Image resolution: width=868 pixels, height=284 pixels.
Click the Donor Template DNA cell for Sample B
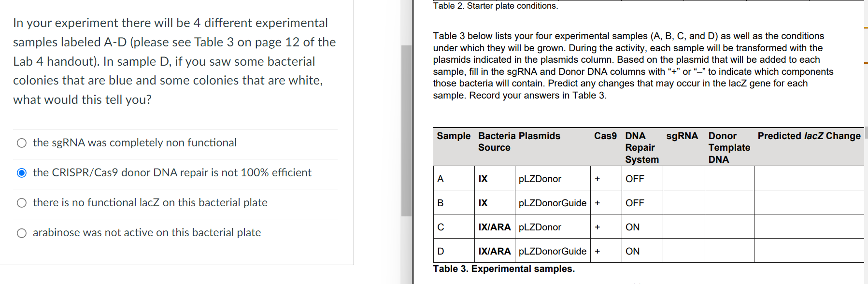pos(729,202)
